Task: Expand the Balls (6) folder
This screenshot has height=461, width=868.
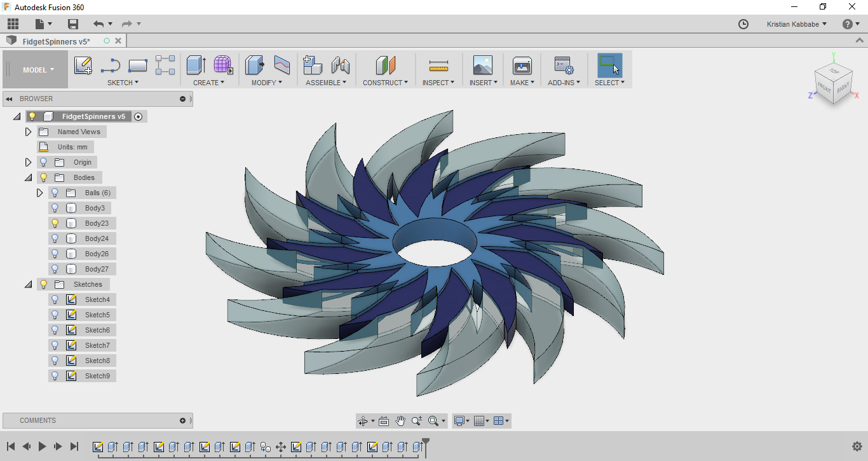Action: click(x=39, y=192)
